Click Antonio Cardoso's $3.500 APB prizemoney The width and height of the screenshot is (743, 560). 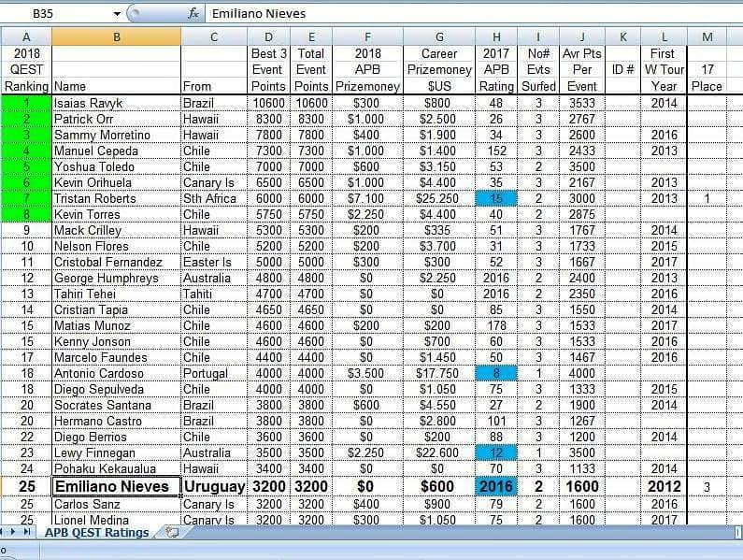367,373
